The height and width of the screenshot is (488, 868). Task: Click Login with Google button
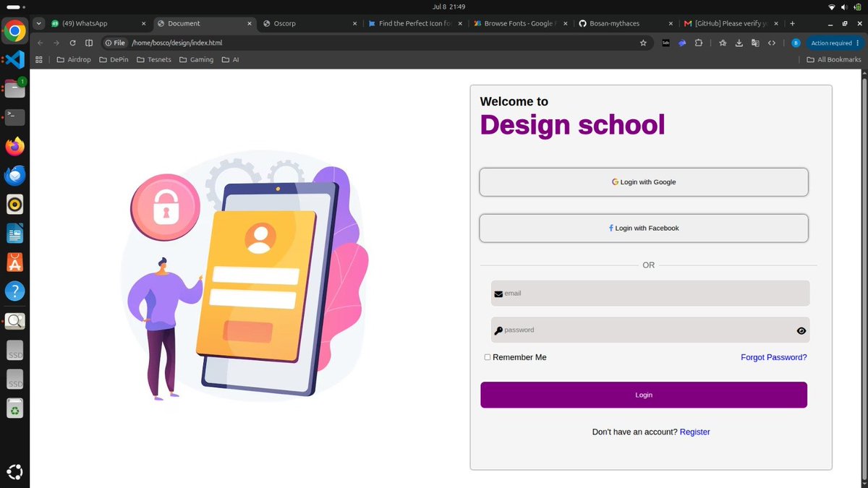point(644,182)
